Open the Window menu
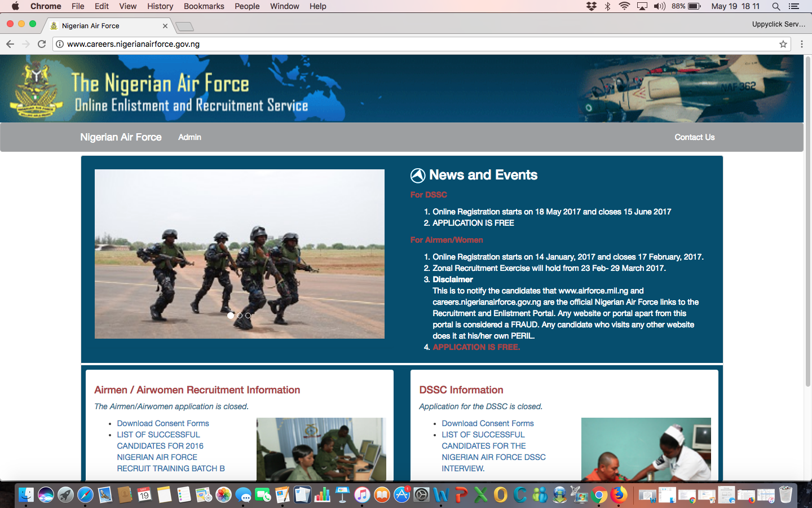Viewport: 812px width, 508px height. [x=285, y=6]
